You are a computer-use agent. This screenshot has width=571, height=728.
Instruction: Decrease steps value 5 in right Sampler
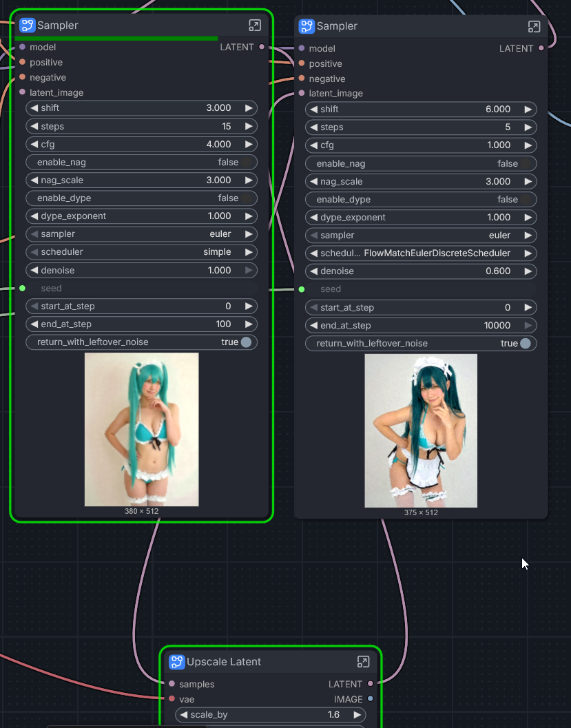click(314, 127)
